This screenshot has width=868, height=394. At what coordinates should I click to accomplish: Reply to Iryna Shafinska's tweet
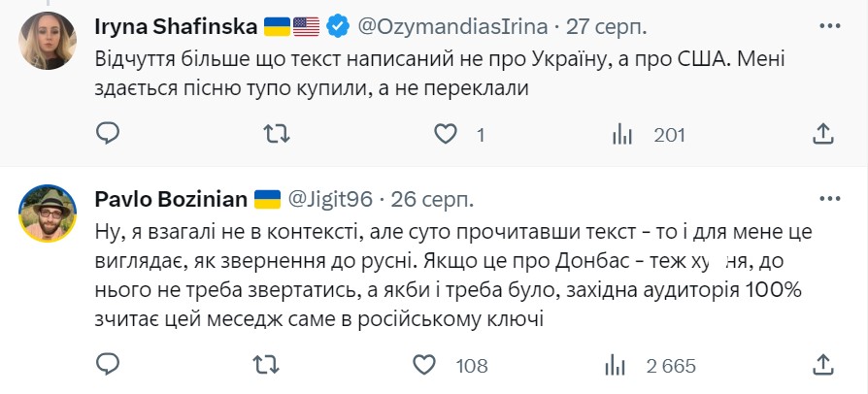click(x=109, y=133)
